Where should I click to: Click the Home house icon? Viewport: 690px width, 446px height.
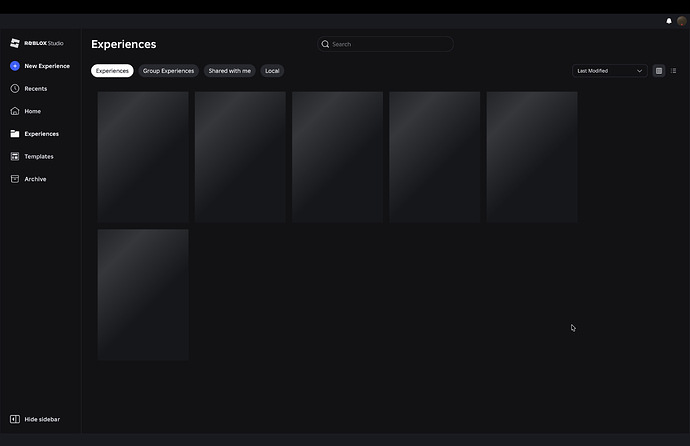point(15,111)
